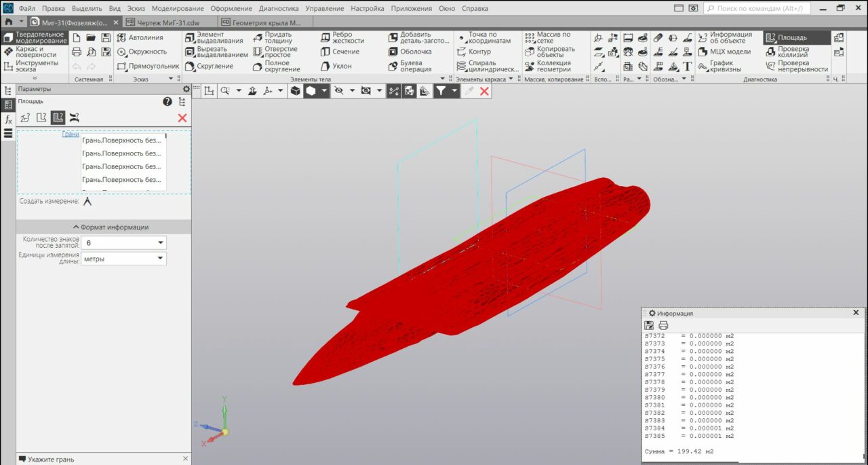868x465 pixels.
Task: Activate the Сечение section tool
Action: (340, 52)
